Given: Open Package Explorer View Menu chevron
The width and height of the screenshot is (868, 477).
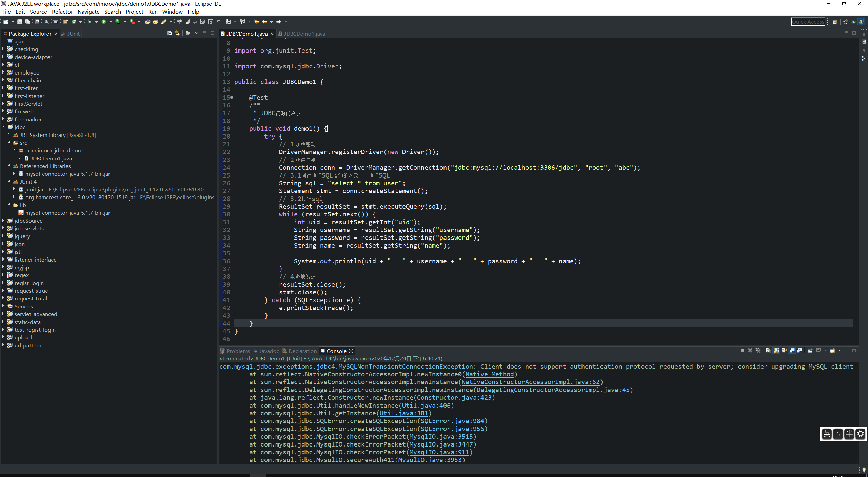Looking at the screenshot, I should [197, 33].
